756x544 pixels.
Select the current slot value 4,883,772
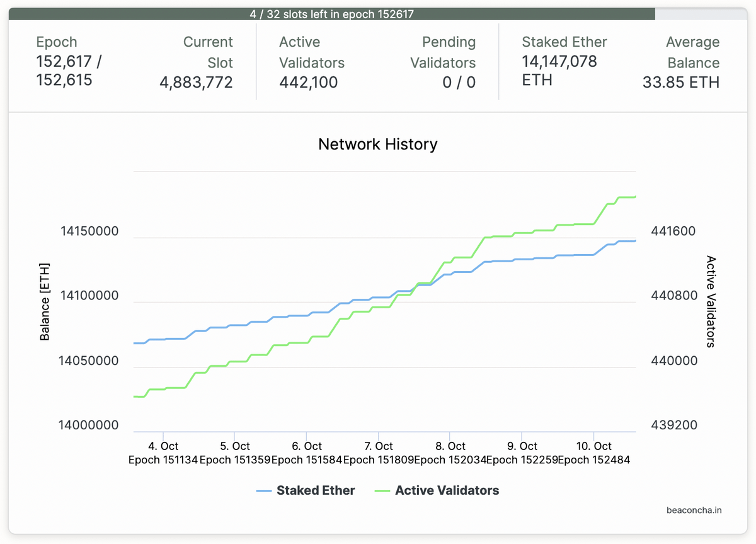(196, 83)
